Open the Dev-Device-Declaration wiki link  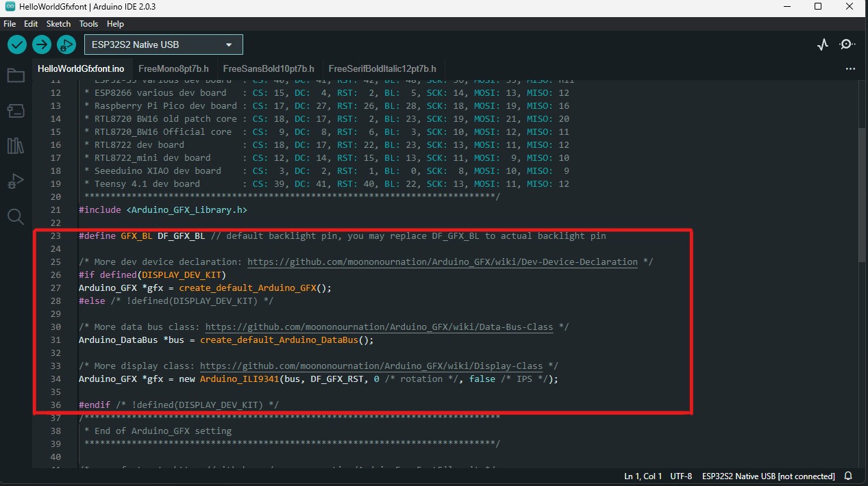click(442, 262)
